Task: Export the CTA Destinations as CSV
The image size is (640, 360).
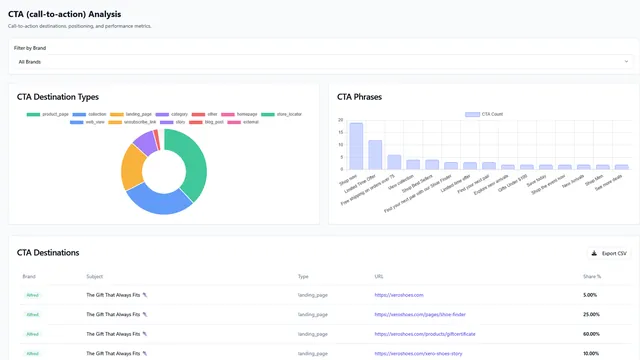Action: pos(609,253)
